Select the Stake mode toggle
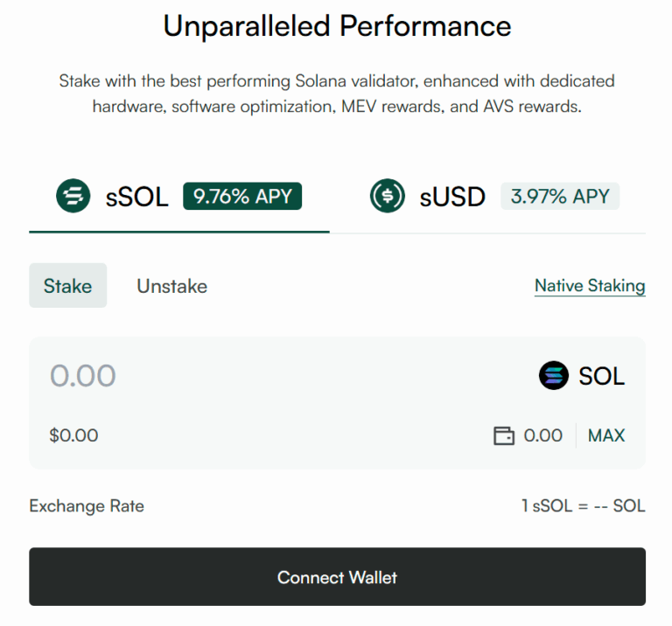The image size is (672, 626). click(x=68, y=286)
